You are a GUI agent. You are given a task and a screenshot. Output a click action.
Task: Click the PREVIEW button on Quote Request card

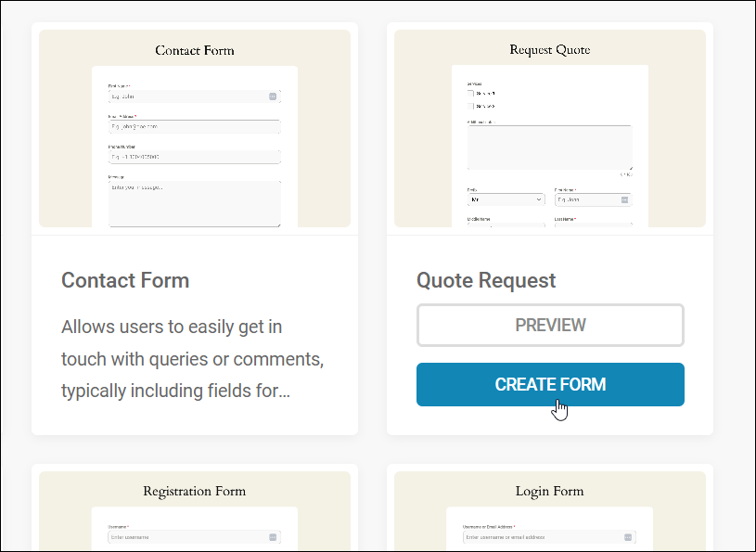click(550, 325)
